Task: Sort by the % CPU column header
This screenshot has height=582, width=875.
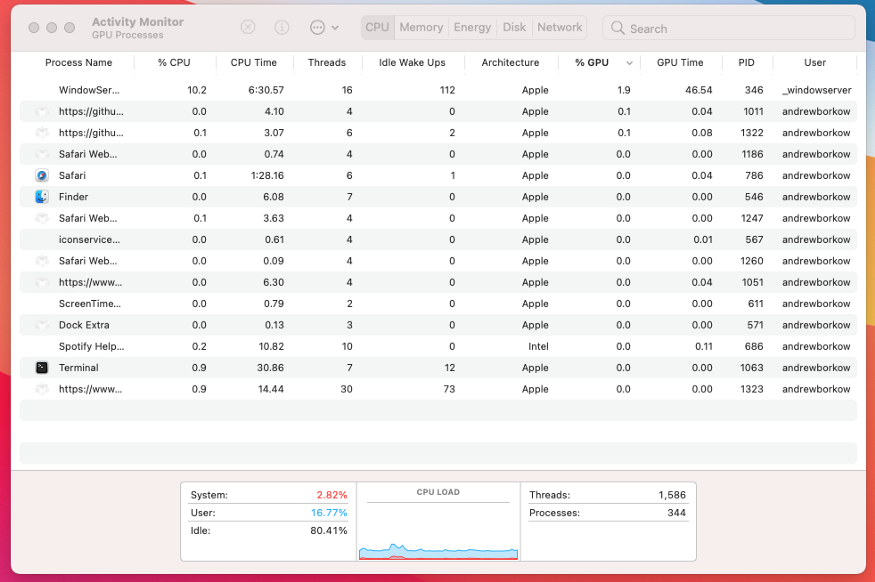Action: point(174,62)
